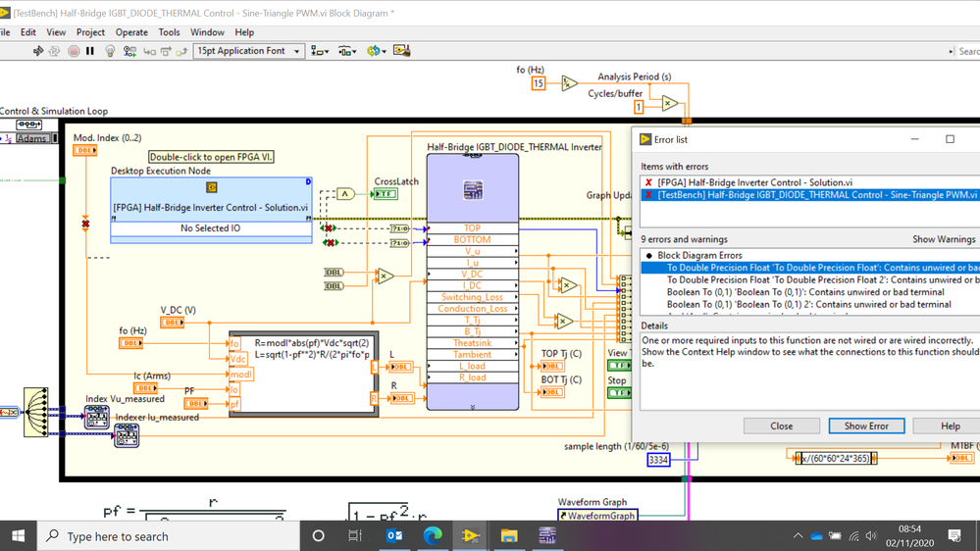Select the [TestBench] Half-Bridge IGBT_DIODE_THERMAL error item
This screenshot has width=980, height=551.
click(x=810, y=195)
